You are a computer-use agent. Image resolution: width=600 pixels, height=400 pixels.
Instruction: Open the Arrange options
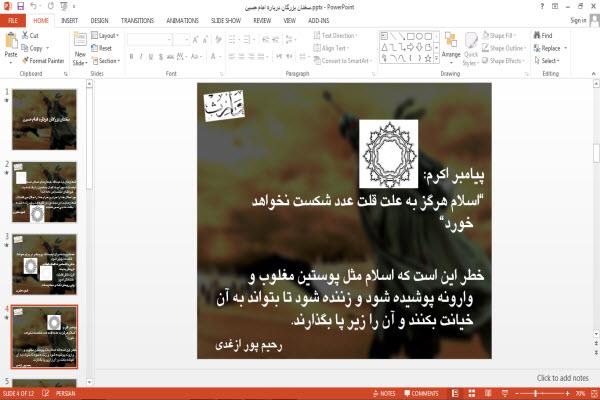click(x=451, y=47)
